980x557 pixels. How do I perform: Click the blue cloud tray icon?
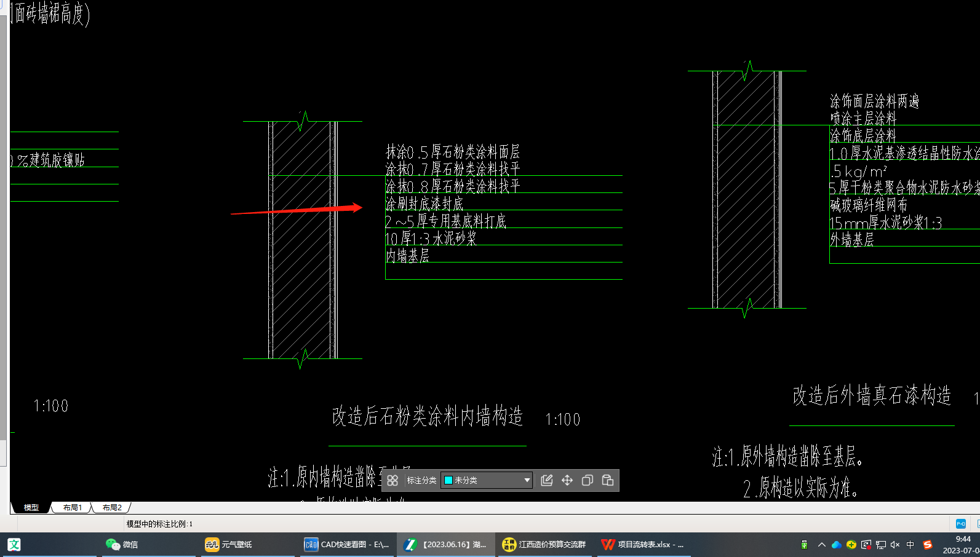click(836, 545)
